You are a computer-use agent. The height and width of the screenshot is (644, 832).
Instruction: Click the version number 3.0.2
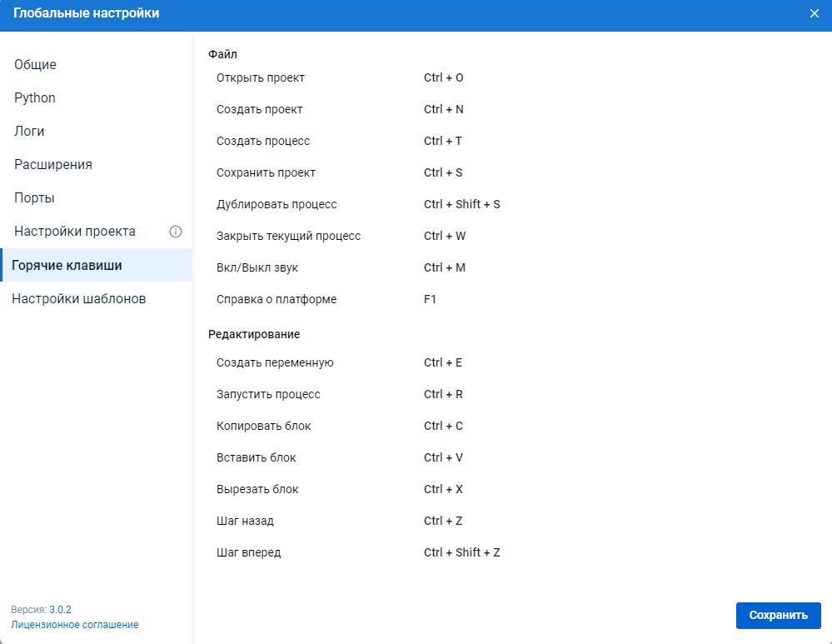(61, 610)
